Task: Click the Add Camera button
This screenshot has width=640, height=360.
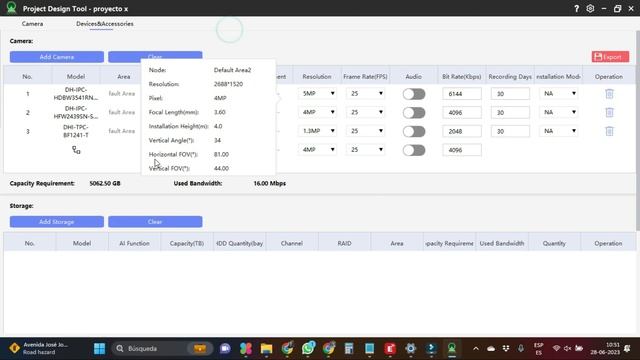Action: pyautogui.click(x=57, y=57)
